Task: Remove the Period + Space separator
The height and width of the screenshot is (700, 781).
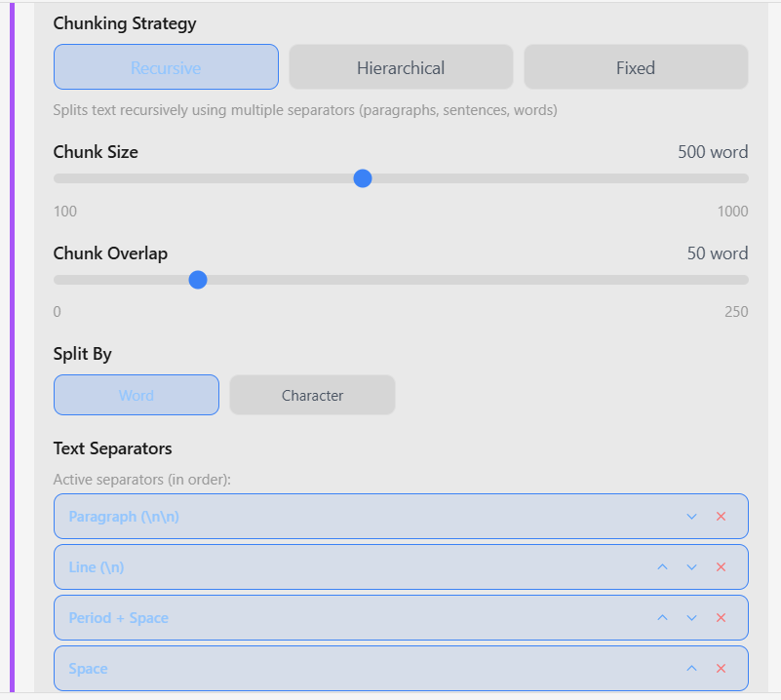Action: click(x=722, y=617)
